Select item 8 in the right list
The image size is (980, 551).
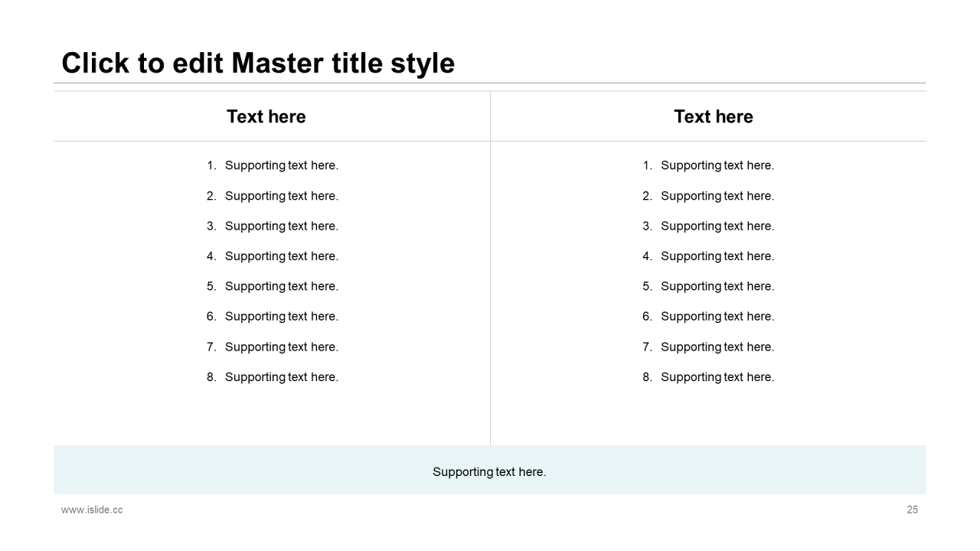point(717,377)
